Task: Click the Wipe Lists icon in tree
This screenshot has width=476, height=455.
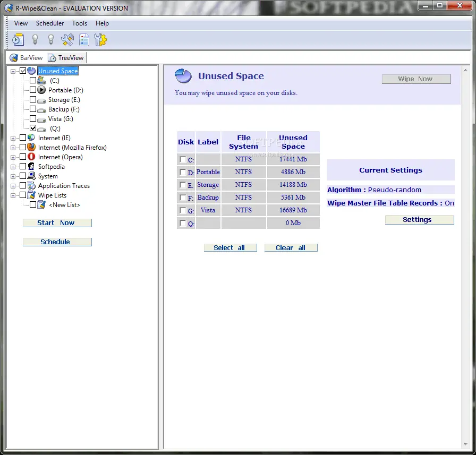Action: tap(31, 195)
